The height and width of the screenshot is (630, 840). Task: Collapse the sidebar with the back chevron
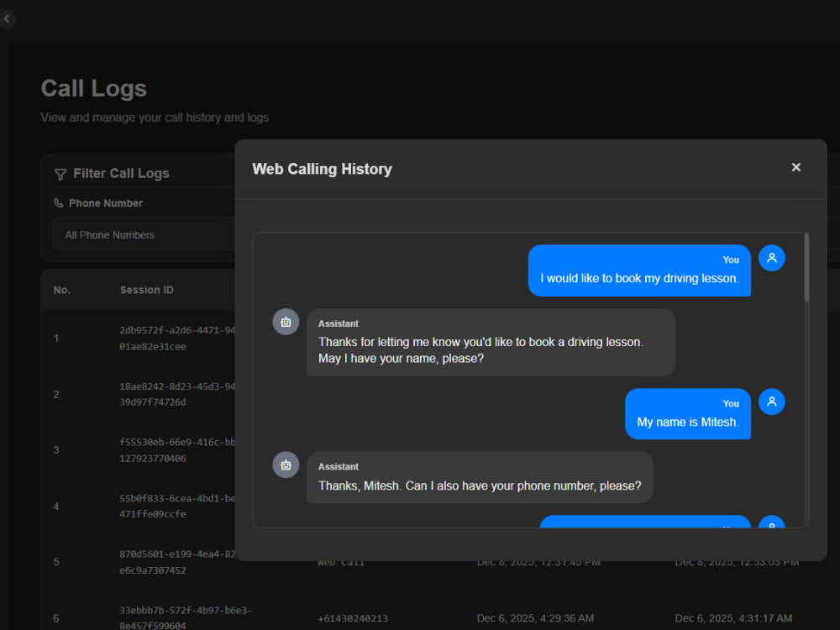[7, 18]
